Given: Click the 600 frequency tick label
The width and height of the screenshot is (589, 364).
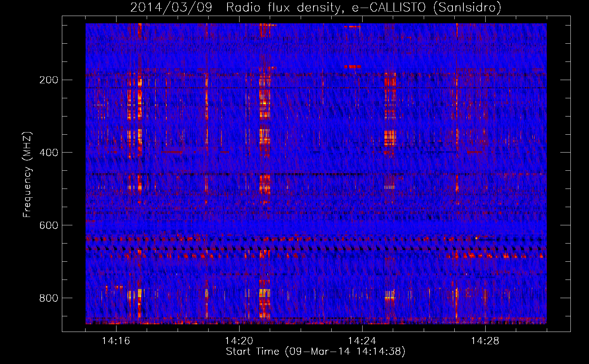Looking at the screenshot, I should [x=48, y=225].
